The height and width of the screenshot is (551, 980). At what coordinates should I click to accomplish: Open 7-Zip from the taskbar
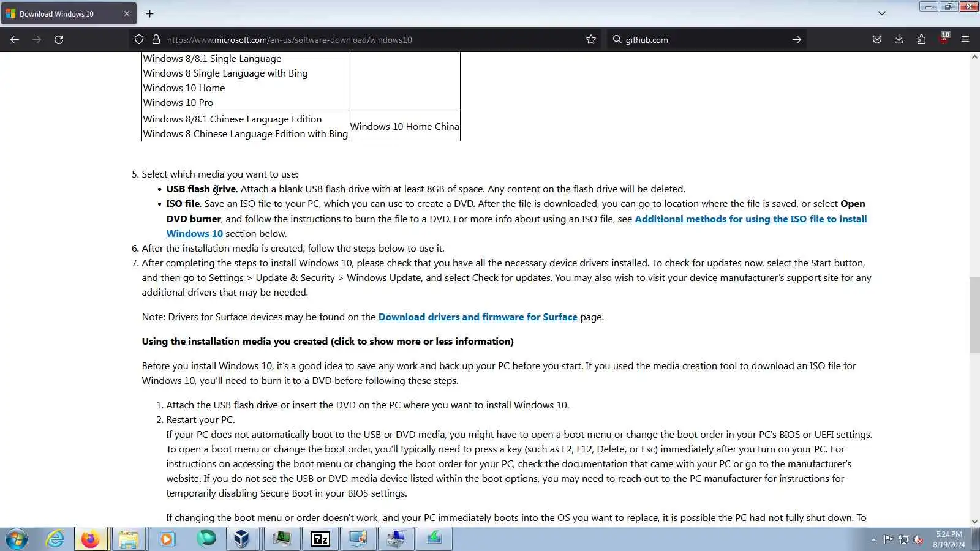click(320, 539)
